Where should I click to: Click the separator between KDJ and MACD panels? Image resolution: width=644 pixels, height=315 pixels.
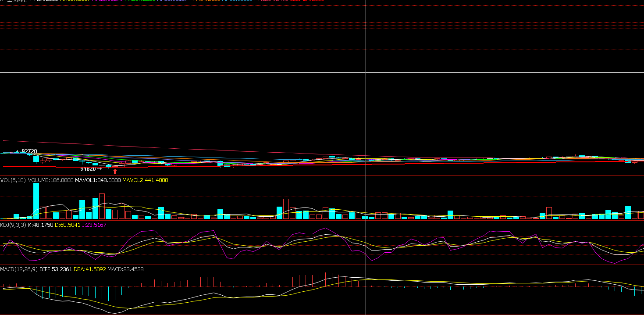(x=263, y=265)
